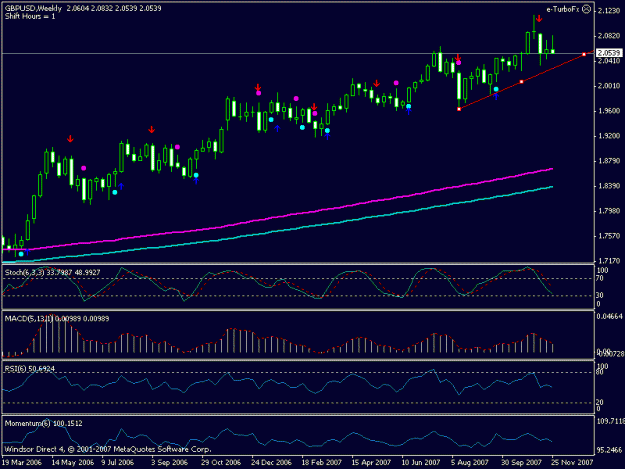Click the 2.0820 price scale label

tap(609, 36)
